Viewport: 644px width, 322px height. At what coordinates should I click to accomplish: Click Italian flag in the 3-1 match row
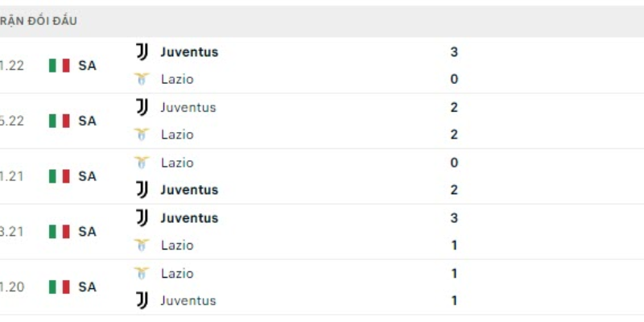[x=59, y=232]
